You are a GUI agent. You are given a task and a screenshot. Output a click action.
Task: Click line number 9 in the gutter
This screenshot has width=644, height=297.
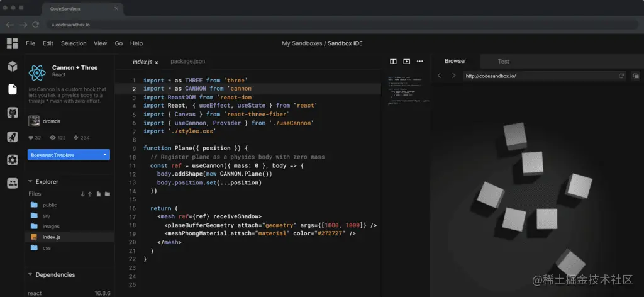pyautogui.click(x=135, y=148)
